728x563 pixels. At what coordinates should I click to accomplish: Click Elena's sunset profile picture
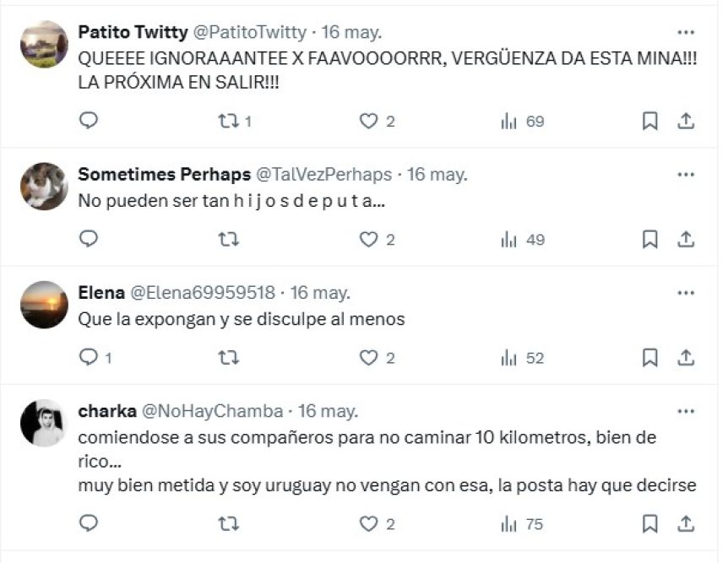pos(44,305)
